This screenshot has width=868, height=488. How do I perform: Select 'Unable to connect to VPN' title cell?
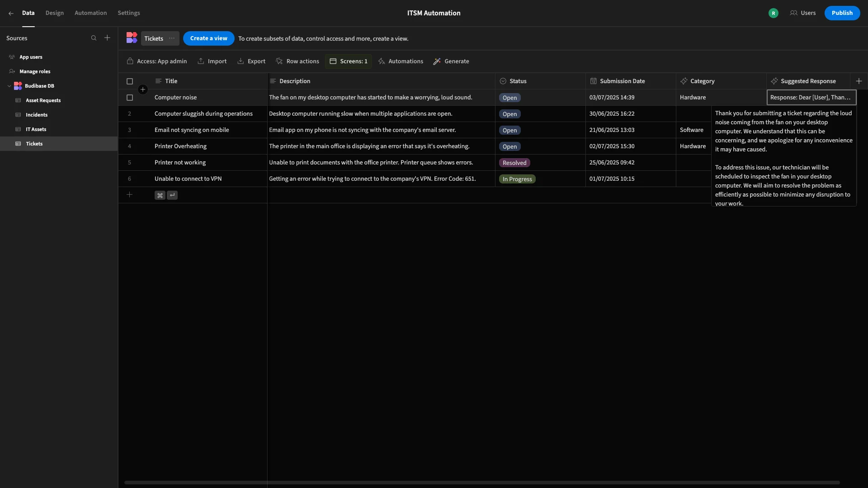tap(209, 179)
